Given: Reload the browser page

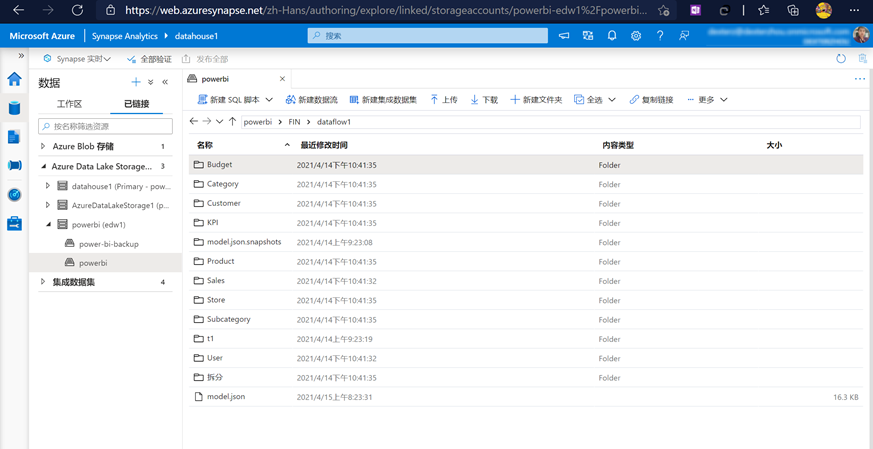Looking at the screenshot, I should (x=77, y=10).
